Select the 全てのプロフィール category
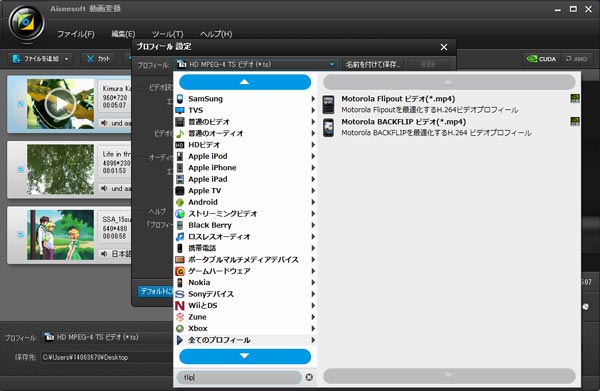Viewport: 600px width, 391px height. [x=246, y=340]
